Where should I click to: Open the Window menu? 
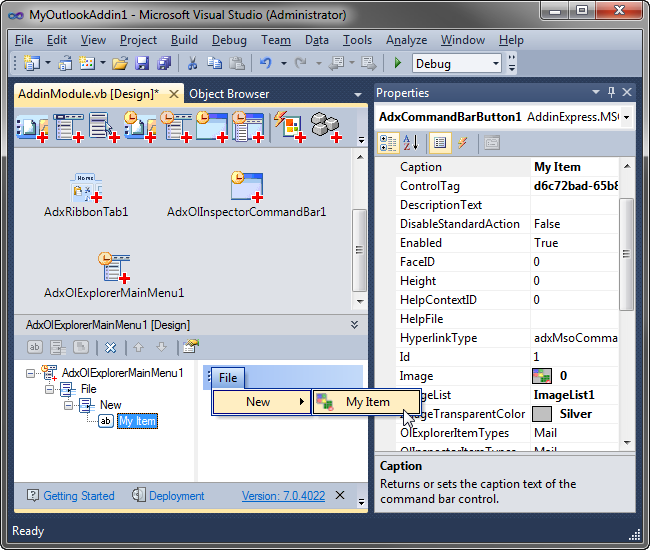click(x=463, y=40)
